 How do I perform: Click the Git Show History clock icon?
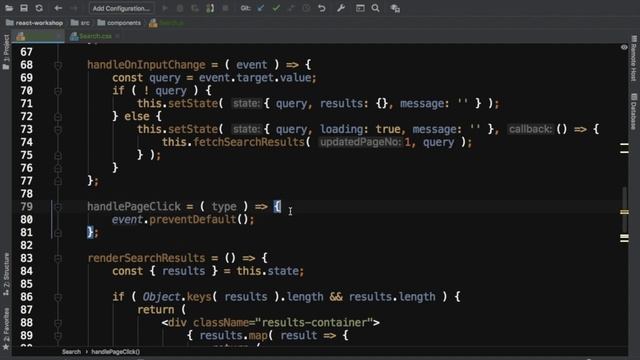[306, 8]
